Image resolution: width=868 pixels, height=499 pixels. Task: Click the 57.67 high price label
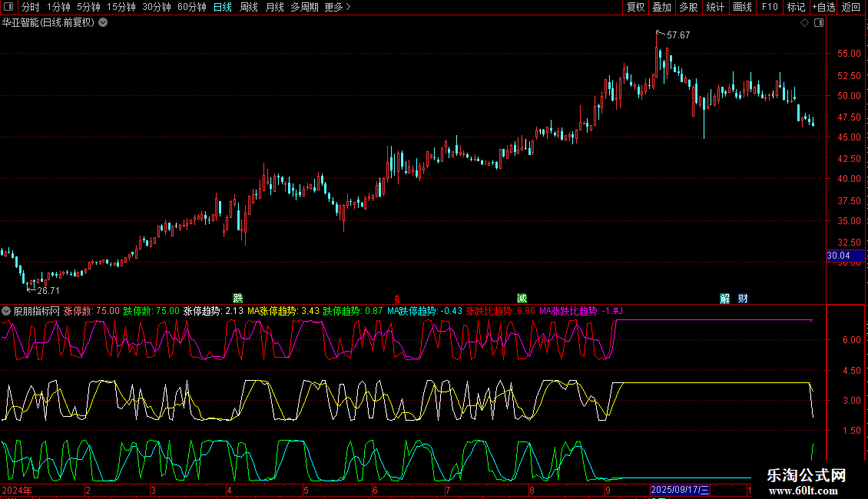click(678, 35)
